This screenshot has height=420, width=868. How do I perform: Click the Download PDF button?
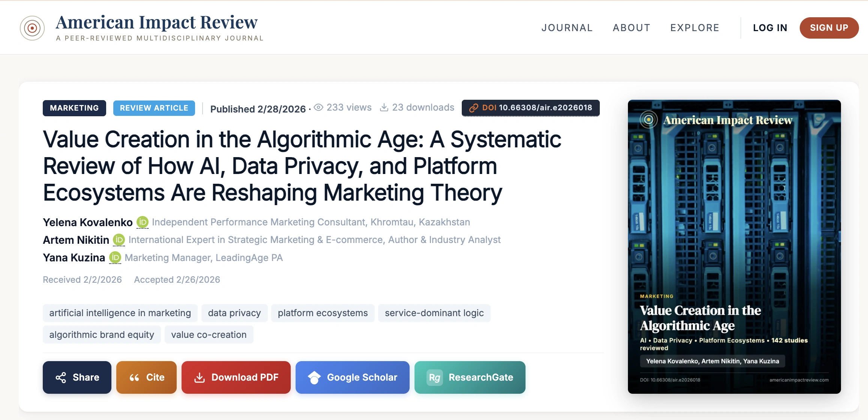click(x=236, y=377)
